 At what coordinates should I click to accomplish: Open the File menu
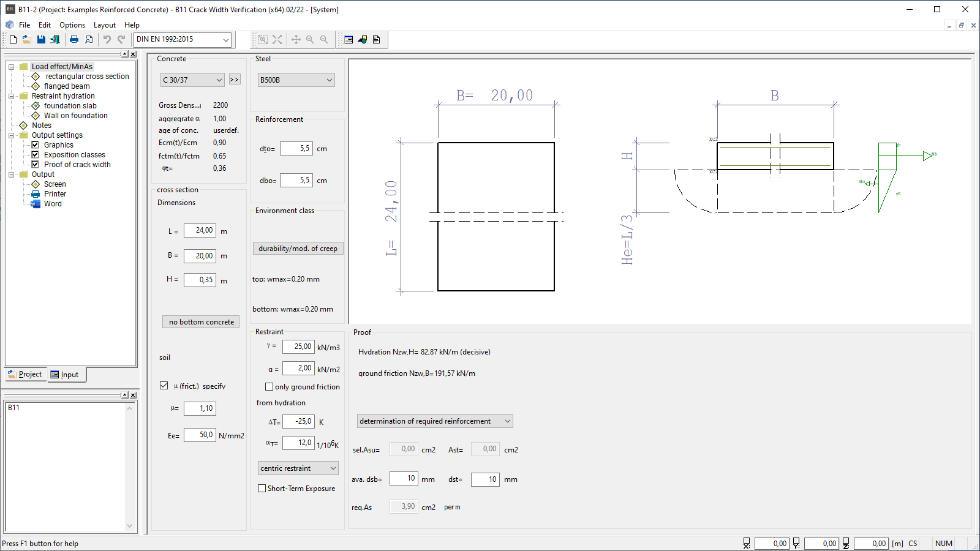click(x=24, y=25)
